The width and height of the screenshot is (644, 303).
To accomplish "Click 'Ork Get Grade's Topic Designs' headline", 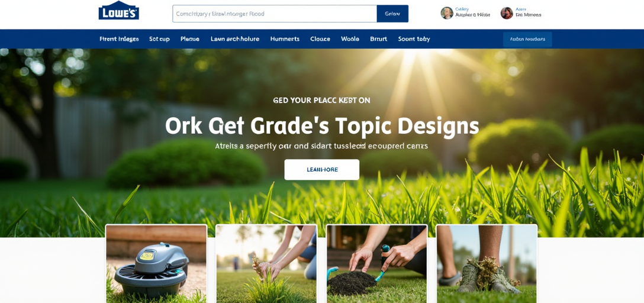I will [x=322, y=125].
